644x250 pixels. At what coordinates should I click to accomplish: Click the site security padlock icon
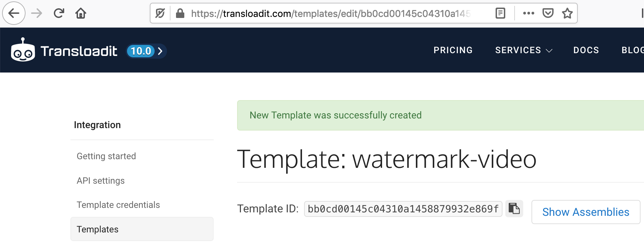pos(180,13)
